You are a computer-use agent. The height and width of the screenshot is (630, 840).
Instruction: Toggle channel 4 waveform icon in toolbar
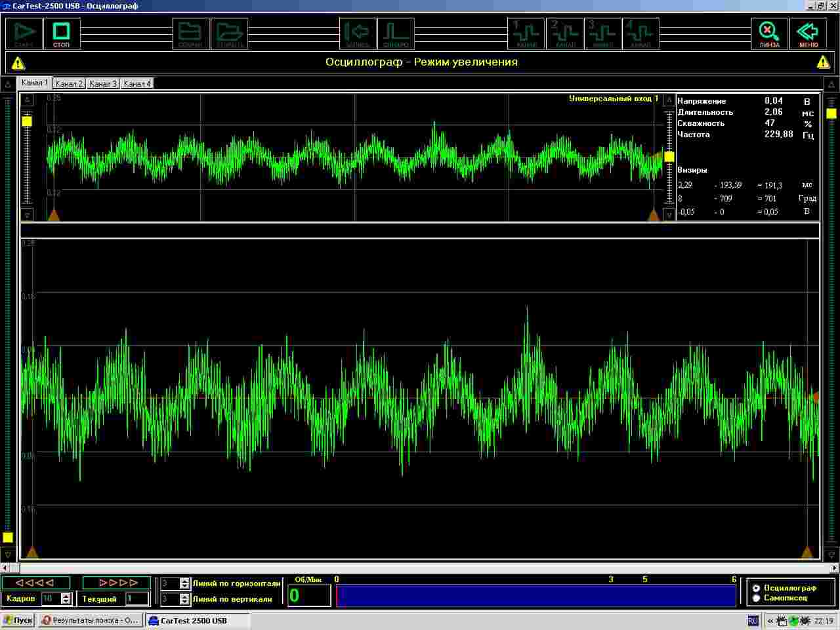click(x=640, y=33)
